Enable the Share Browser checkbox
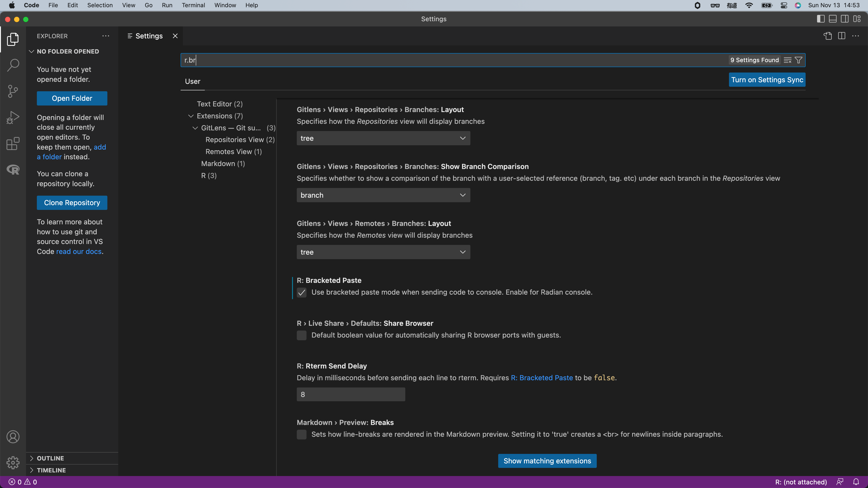The image size is (868, 488). coord(302,335)
